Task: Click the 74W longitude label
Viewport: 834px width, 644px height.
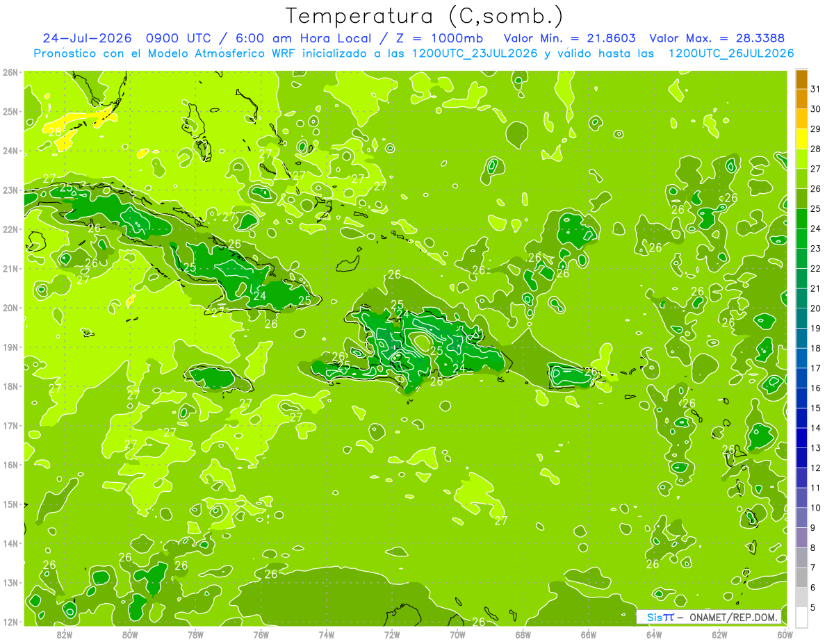Action: [x=327, y=634]
